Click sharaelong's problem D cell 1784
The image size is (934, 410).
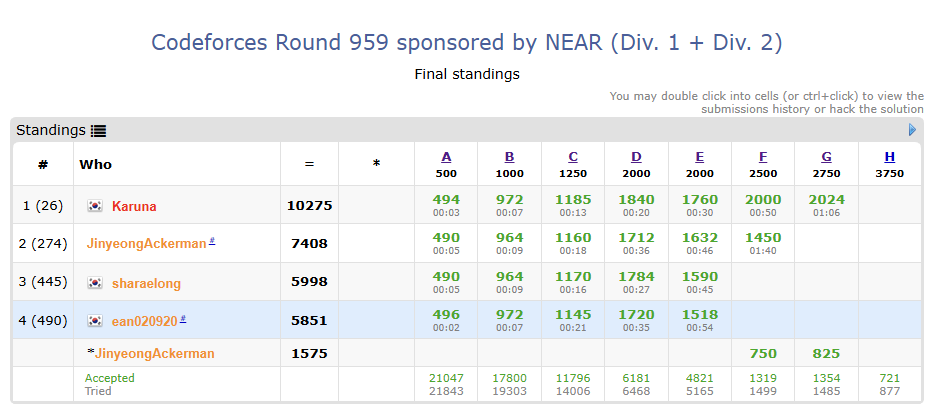(636, 282)
